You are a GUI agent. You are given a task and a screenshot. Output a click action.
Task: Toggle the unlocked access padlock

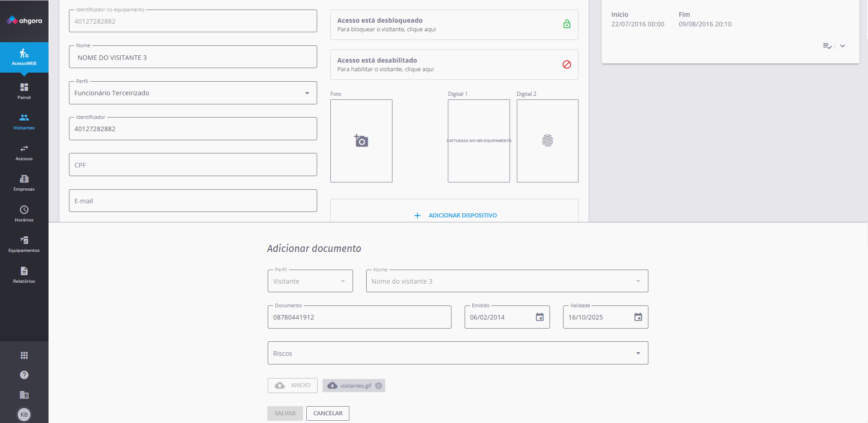pos(567,25)
